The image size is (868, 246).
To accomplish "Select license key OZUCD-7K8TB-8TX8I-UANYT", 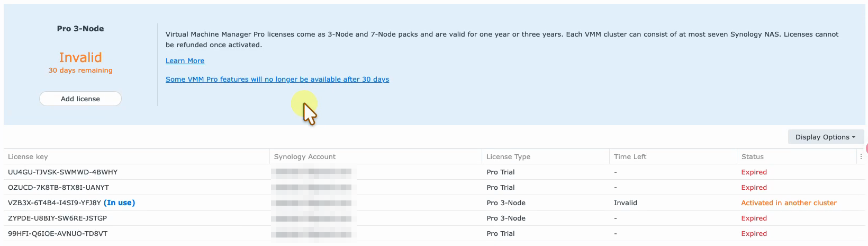I will [58, 188].
